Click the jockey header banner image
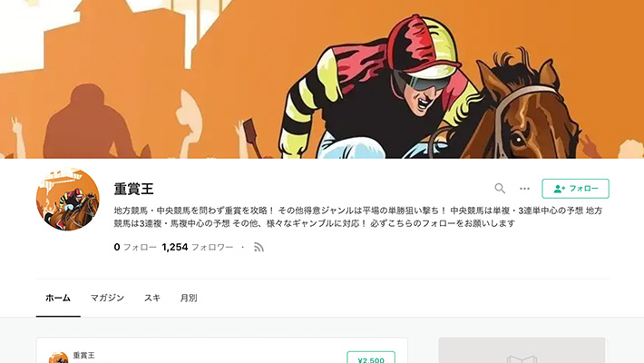The height and width of the screenshot is (363, 644). tap(322, 79)
